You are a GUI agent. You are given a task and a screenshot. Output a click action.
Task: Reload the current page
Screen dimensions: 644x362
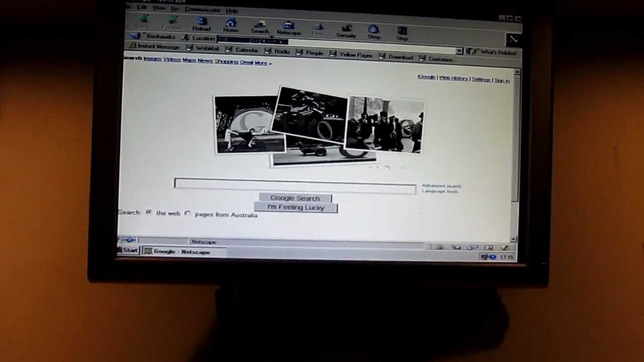201,24
